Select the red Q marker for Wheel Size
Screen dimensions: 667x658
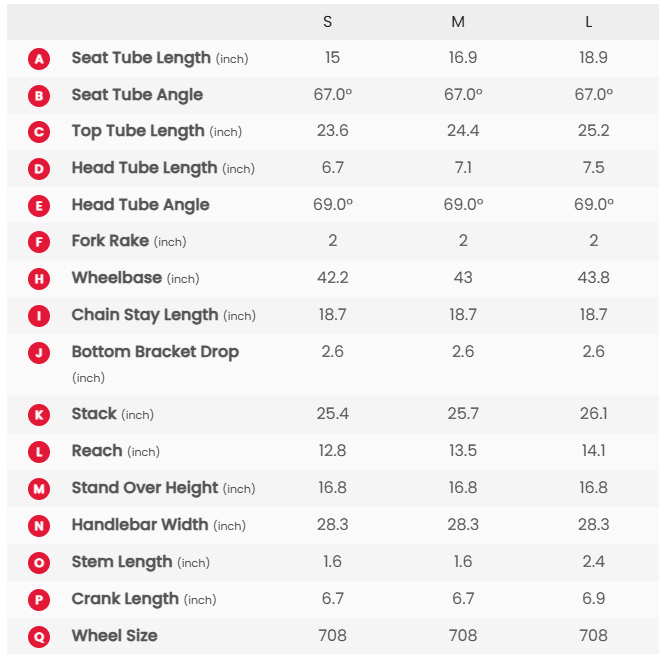pos(39,636)
